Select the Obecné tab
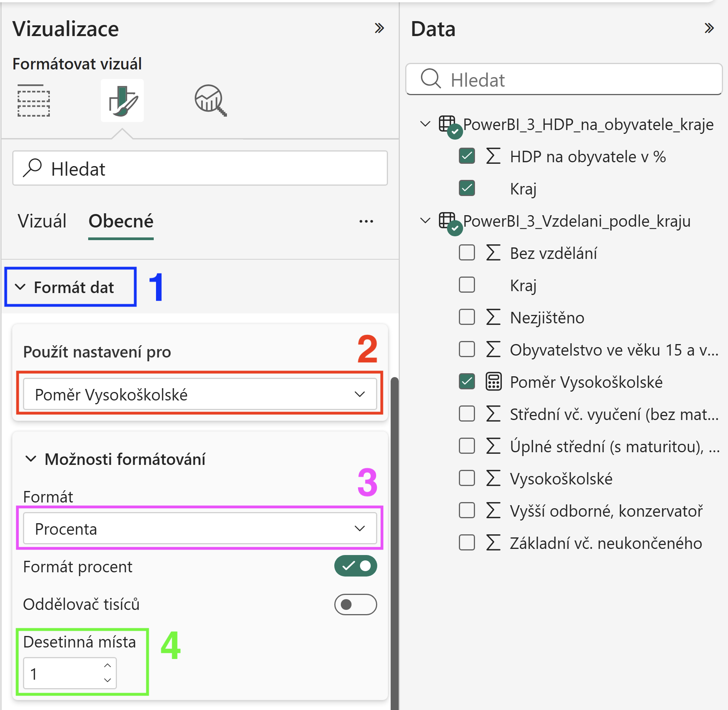This screenshot has width=728, height=710. (121, 221)
